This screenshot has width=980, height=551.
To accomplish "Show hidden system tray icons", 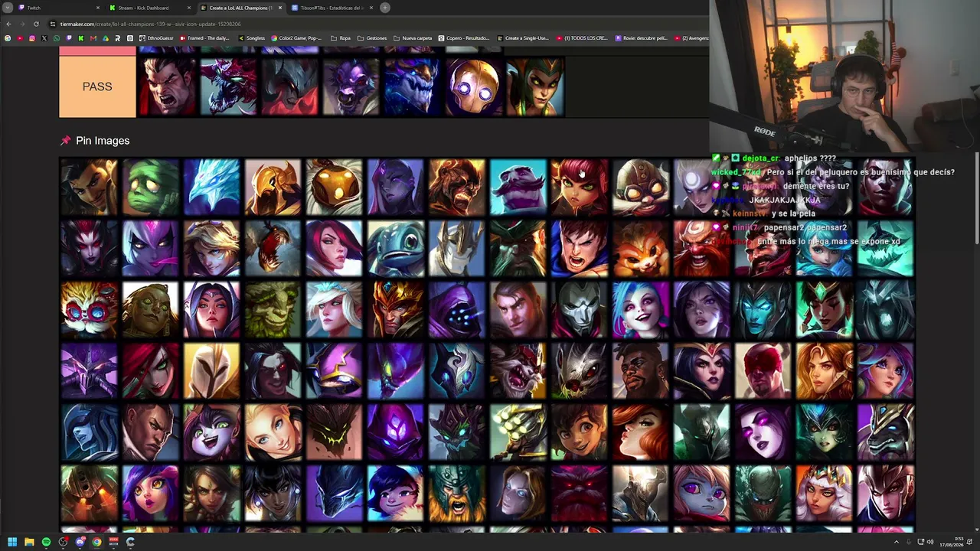I will tap(896, 542).
